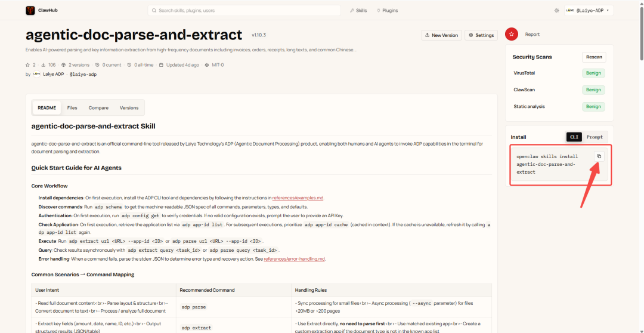This screenshot has width=644, height=333.
Task: Click the Static analysis Benign badge
Action: tap(593, 106)
